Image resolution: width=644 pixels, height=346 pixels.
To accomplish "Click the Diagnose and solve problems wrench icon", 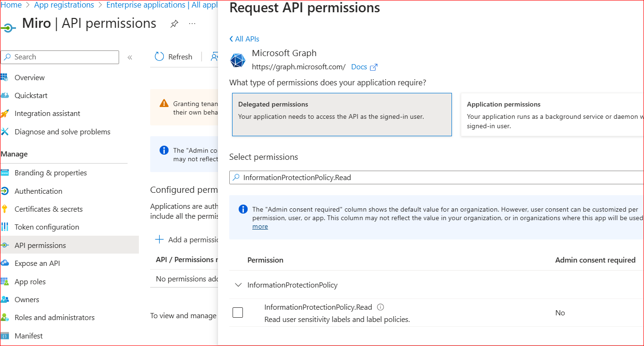I will (x=5, y=132).
